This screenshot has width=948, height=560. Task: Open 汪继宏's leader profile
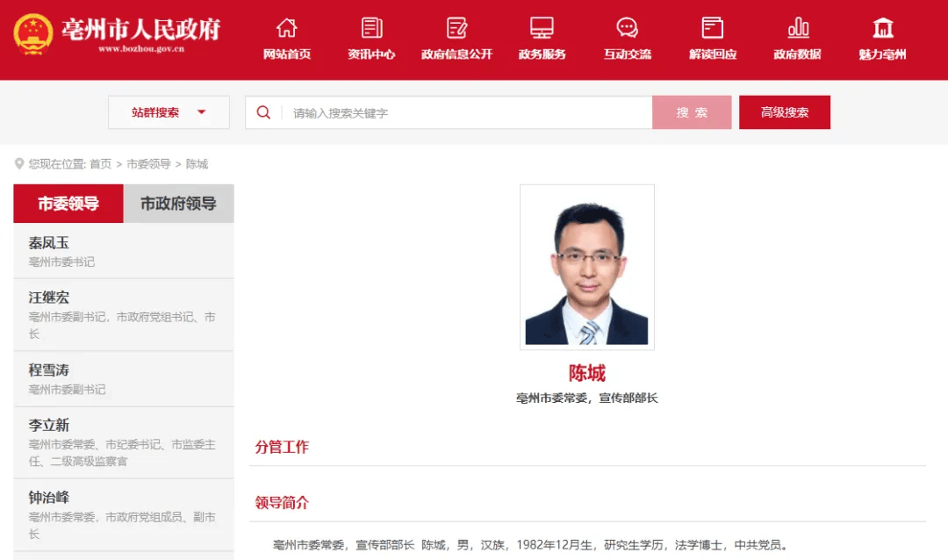[x=124, y=315]
